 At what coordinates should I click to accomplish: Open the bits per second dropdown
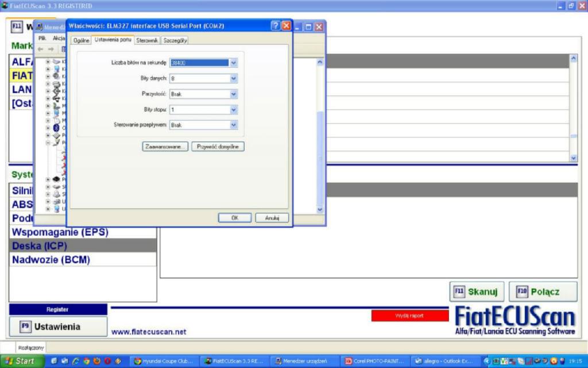(x=233, y=63)
